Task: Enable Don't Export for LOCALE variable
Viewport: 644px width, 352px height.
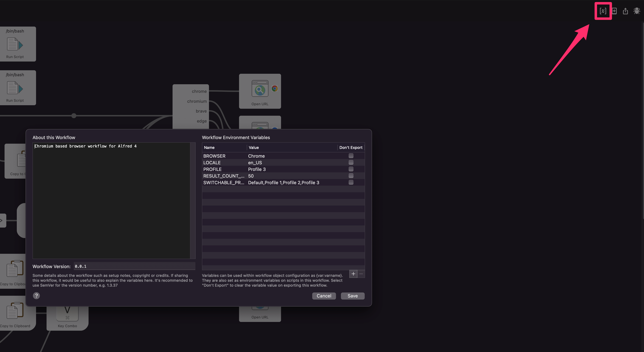Action: [x=351, y=163]
